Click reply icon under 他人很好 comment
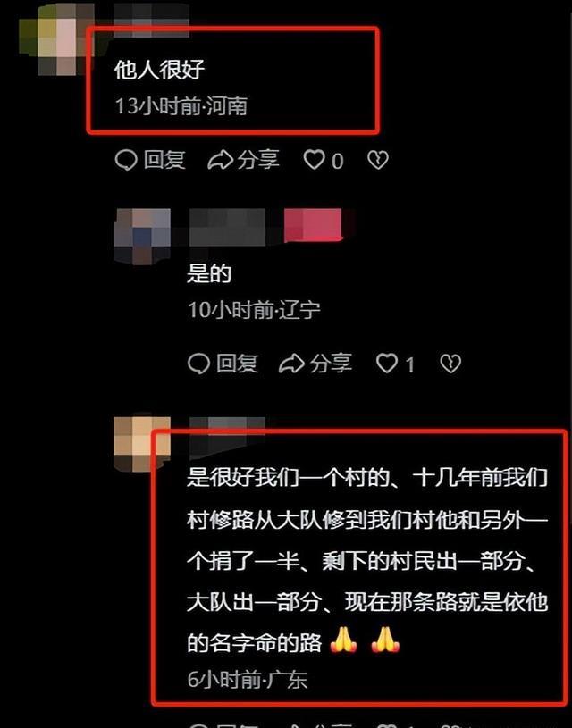 point(126,160)
